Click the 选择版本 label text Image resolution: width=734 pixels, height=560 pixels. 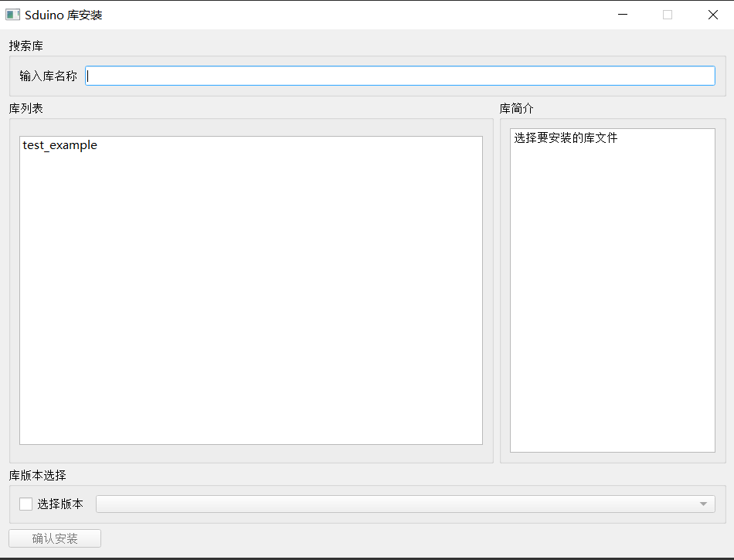pos(60,504)
